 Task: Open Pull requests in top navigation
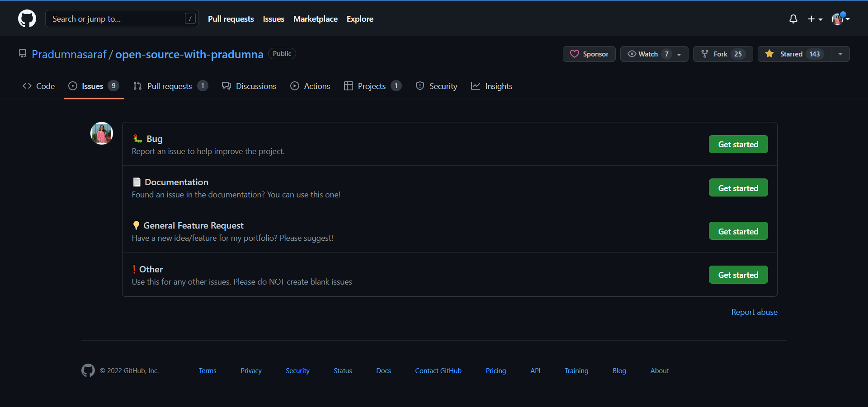click(x=231, y=19)
